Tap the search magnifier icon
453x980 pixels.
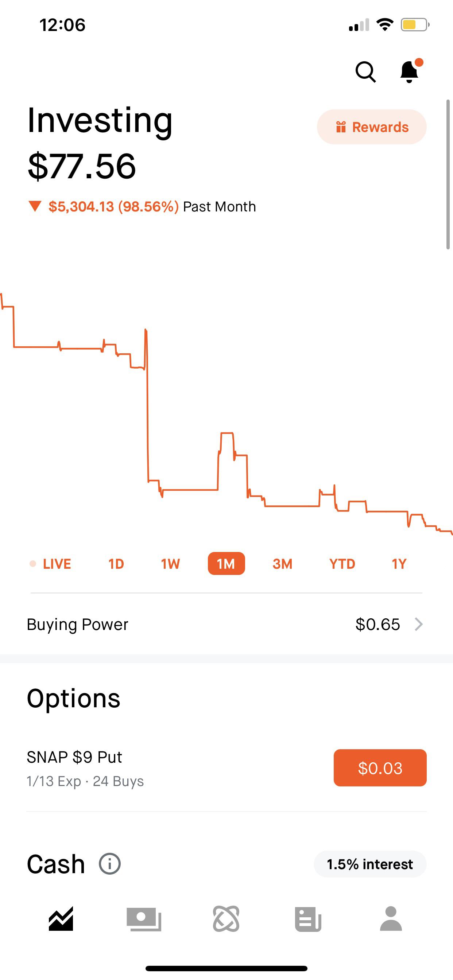coord(365,71)
